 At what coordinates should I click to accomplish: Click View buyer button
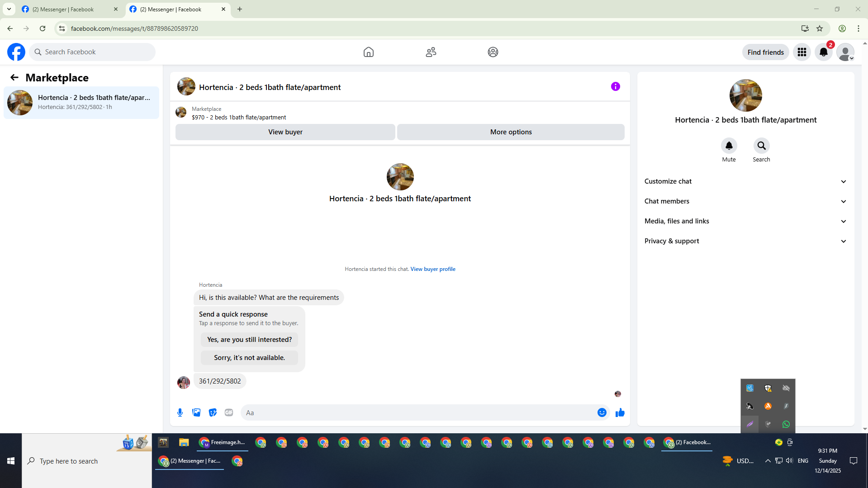coord(285,132)
